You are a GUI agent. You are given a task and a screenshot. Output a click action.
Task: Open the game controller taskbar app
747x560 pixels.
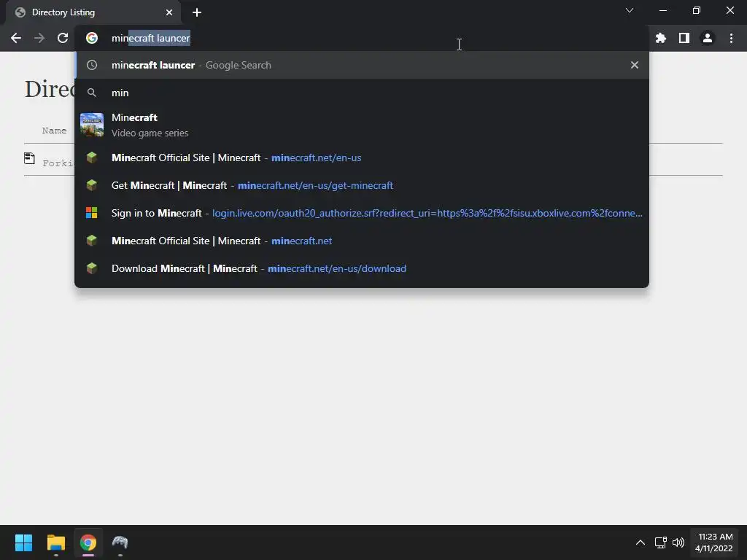120,542
